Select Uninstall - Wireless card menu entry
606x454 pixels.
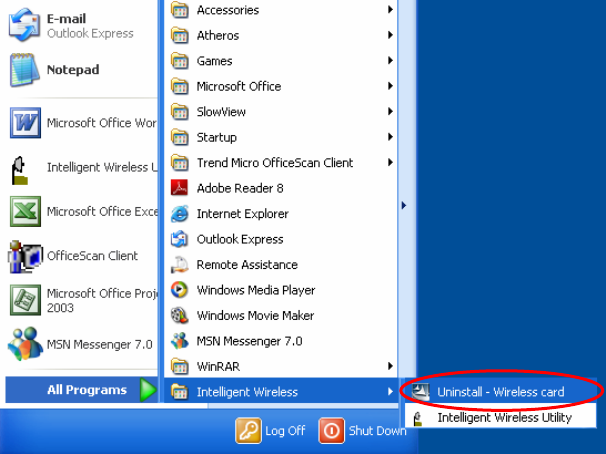point(500,392)
